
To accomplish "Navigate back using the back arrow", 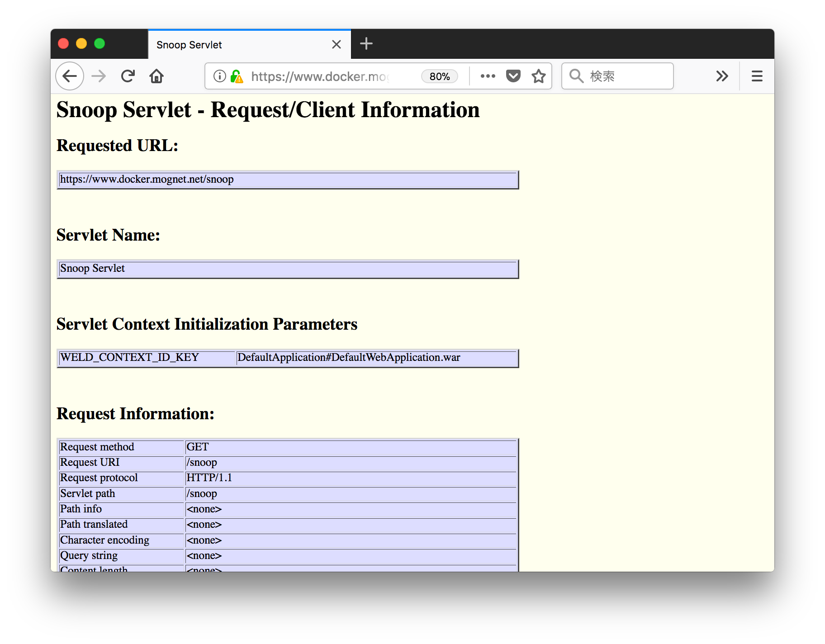I will click(x=69, y=76).
